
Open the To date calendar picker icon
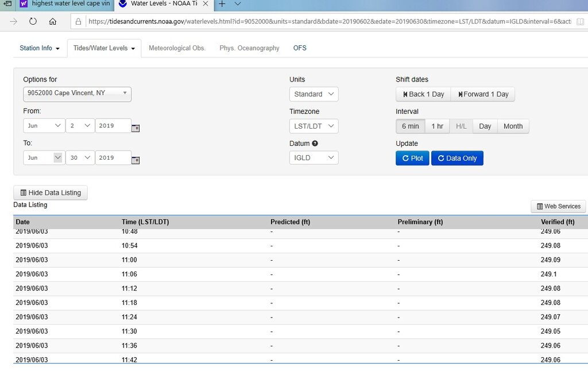[136, 160]
